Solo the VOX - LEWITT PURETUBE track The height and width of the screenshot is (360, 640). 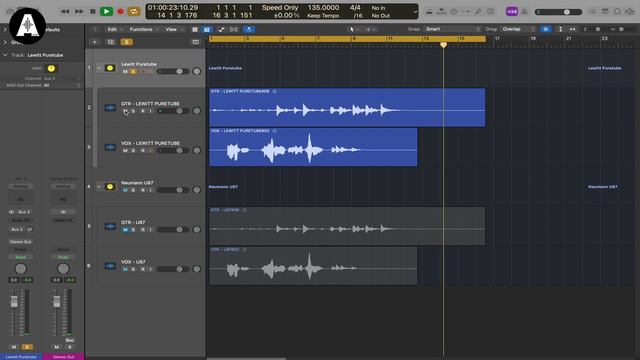(133, 151)
